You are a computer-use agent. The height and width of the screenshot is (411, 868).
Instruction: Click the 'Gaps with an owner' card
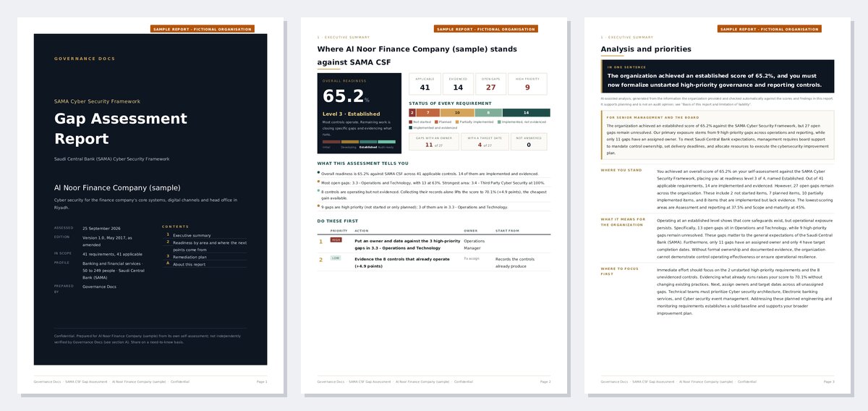pos(433,142)
